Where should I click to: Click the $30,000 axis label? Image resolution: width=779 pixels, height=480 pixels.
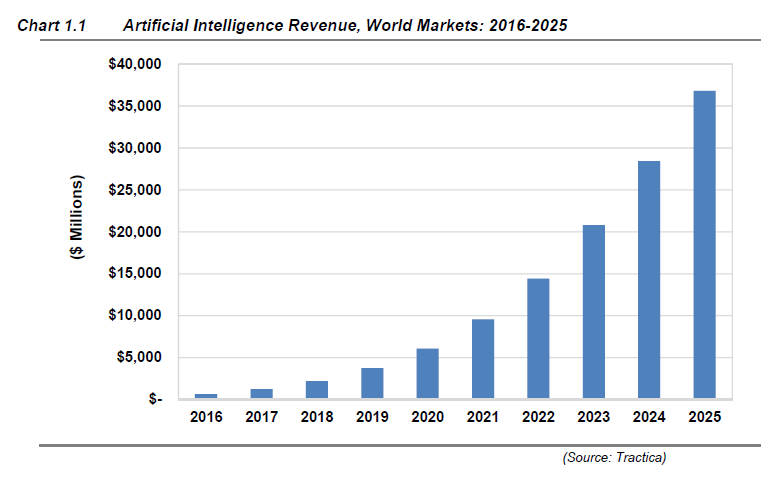135,148
